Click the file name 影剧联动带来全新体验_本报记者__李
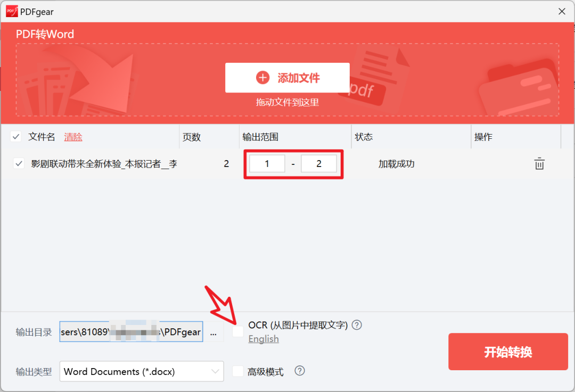Viewport: 575px width, 392px height. [x=104, y=164]
